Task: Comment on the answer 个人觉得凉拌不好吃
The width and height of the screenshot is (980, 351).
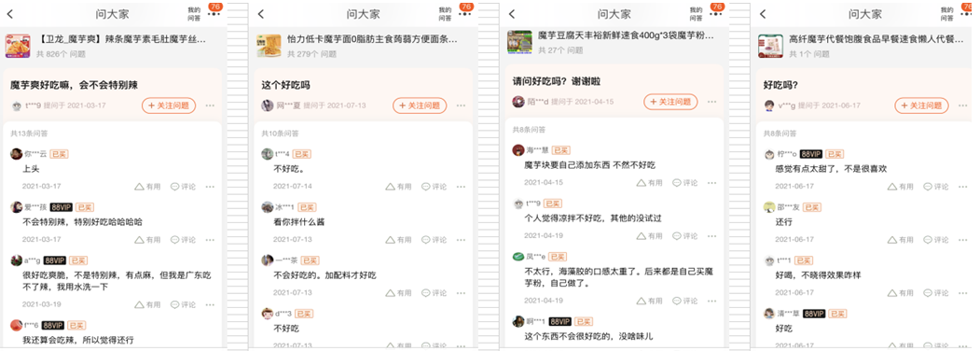Action: (x=684, y=236)
